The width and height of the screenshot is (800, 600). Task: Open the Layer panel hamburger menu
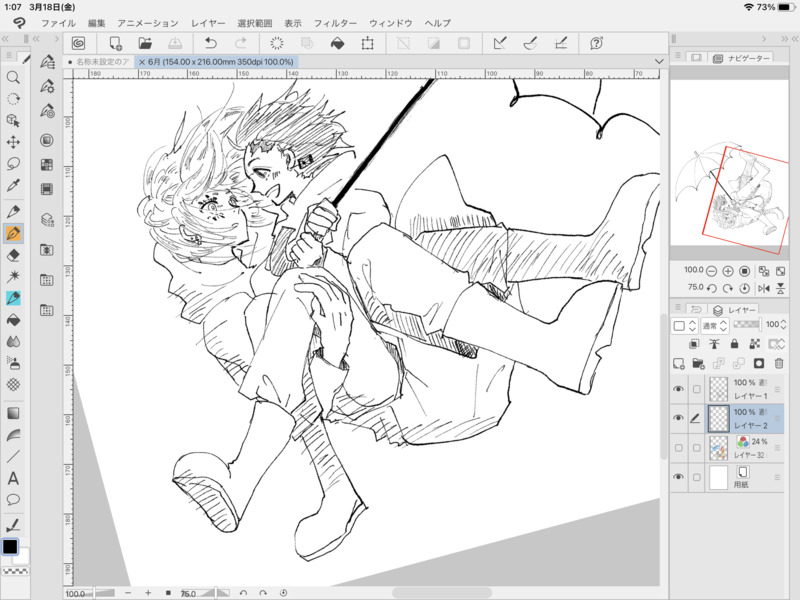pos(678,308)
